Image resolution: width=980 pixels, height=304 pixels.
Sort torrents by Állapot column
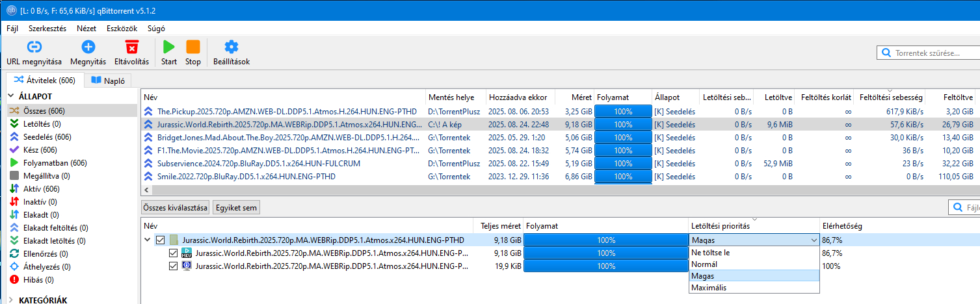(x=676, y=97)
